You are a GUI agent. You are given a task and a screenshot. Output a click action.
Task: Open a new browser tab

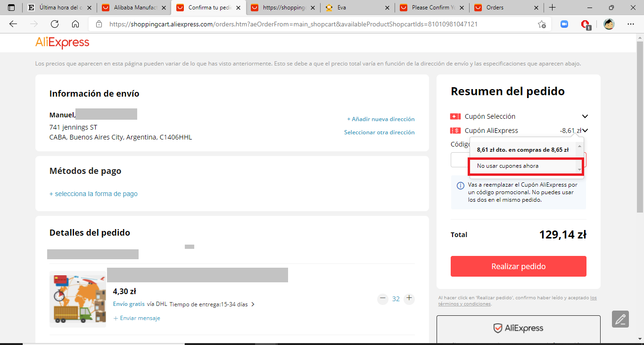click(553, 8)
